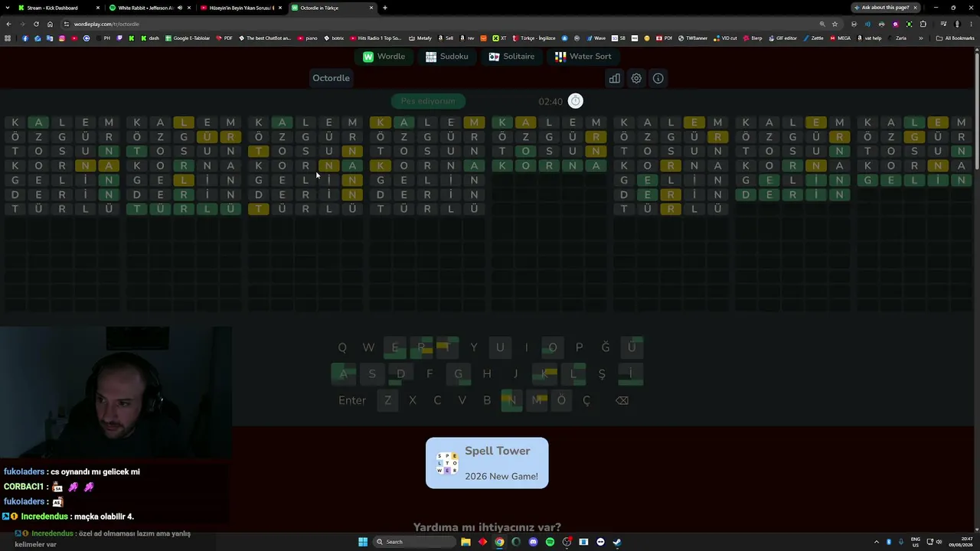This screenshot has width=980, height=551.
Task: Open Discord from the taskbar
Action: 533,542
